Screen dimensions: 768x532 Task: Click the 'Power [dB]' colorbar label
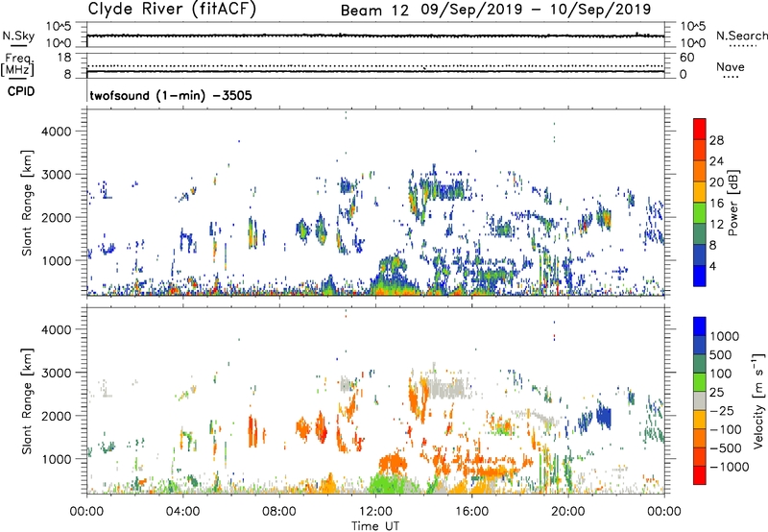[733, 203]
